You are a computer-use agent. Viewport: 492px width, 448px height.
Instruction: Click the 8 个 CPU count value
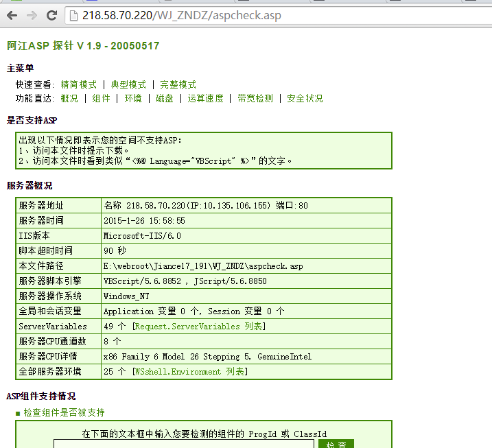tap(113, 341)
